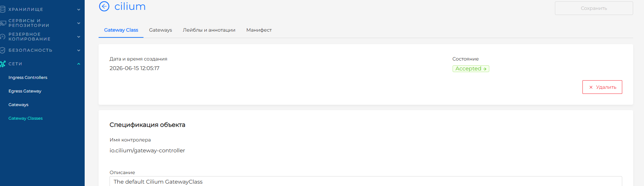Switch to the Gateways tab
This screenshot has height=186, width=644.
coord(160,30)
